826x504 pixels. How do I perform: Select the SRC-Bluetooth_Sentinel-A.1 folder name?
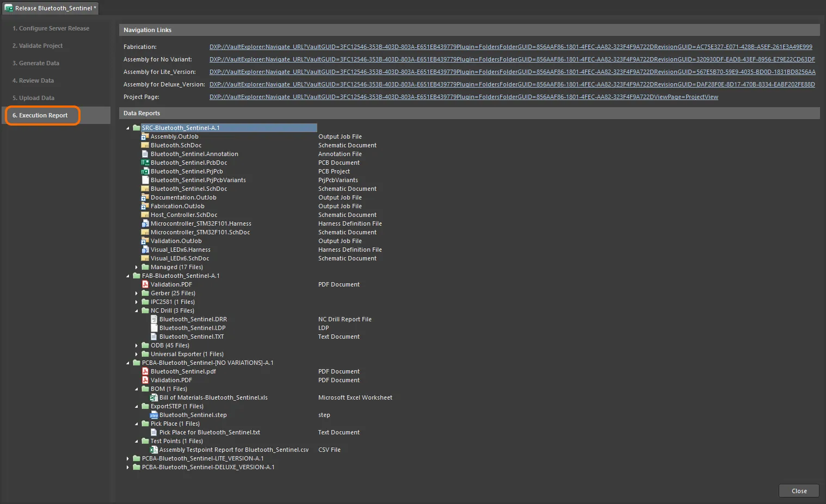(x=181, y=128)
